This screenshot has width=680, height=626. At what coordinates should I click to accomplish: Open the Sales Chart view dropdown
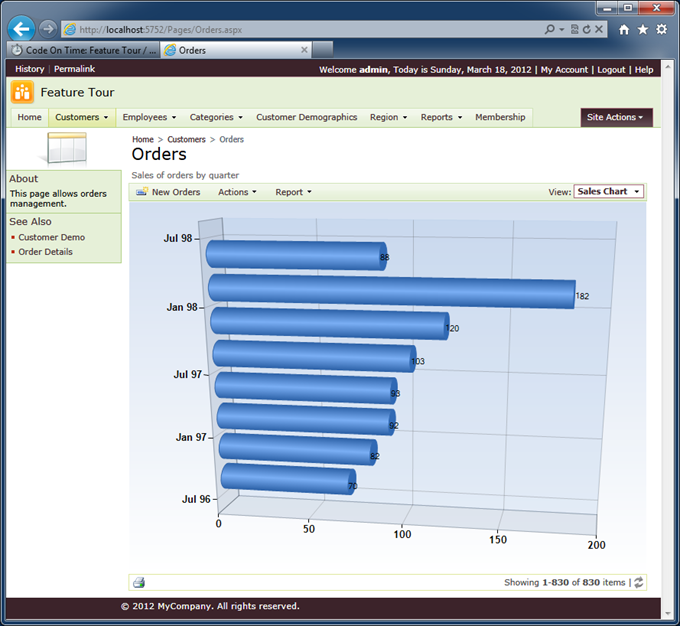tap(608, 191)
